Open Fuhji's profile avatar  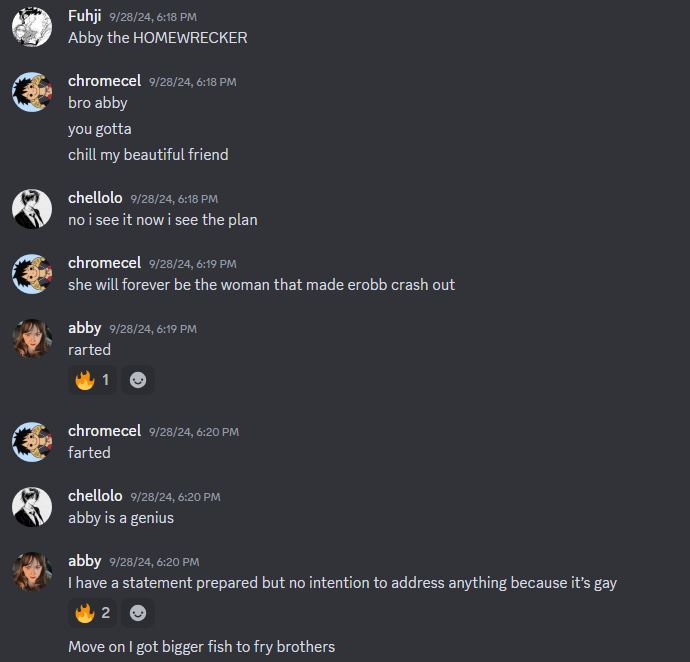click(32, 26)
